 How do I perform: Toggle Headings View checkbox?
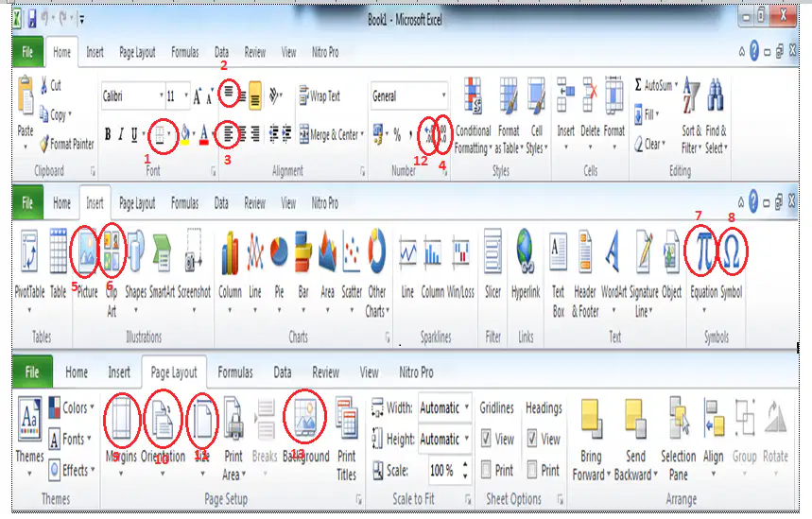[x=532, y=439]
